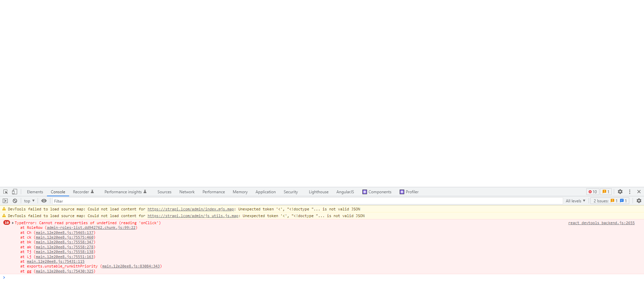
Task: Open the All levels filter dropdown
Action: pyautogui.click(x=575, y=201)
